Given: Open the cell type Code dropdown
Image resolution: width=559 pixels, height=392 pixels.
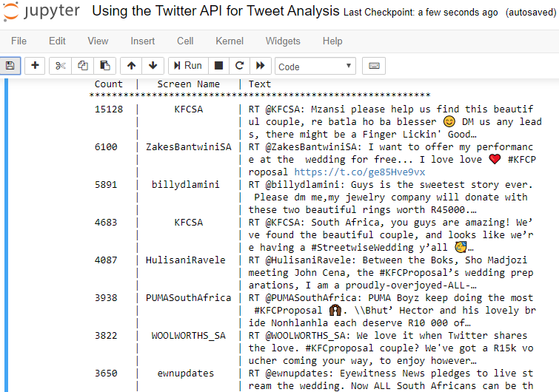Looking at the screenshot, I should click(x=315, y=67).
